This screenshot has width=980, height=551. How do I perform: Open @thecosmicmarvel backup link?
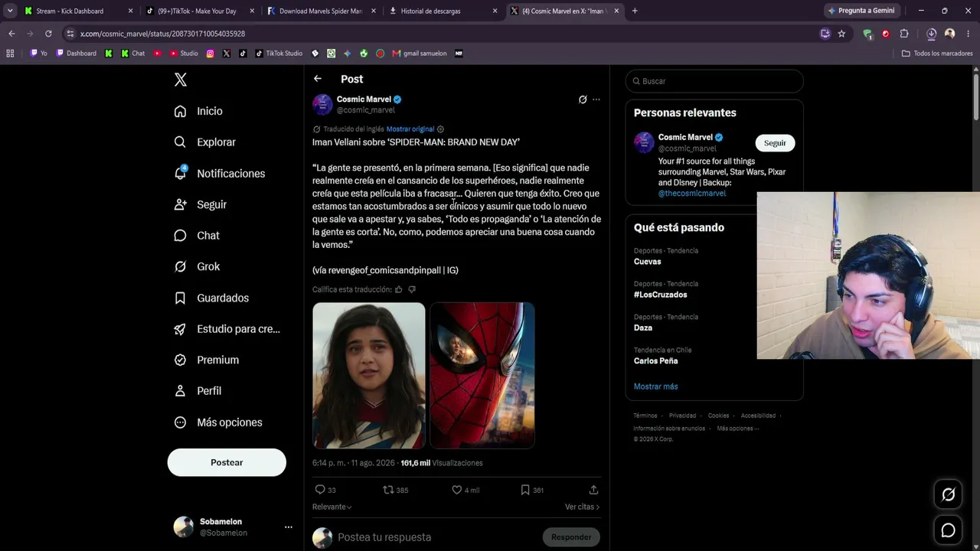pos(692,194)
